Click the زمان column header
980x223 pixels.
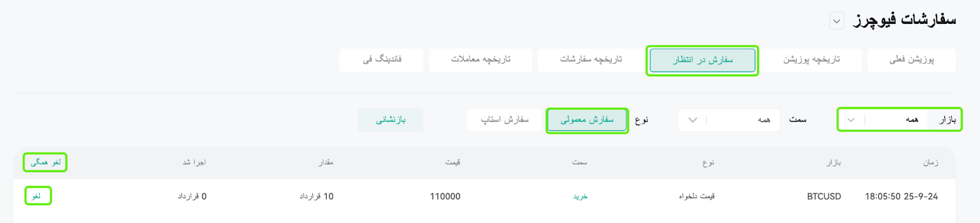point(931,162)
